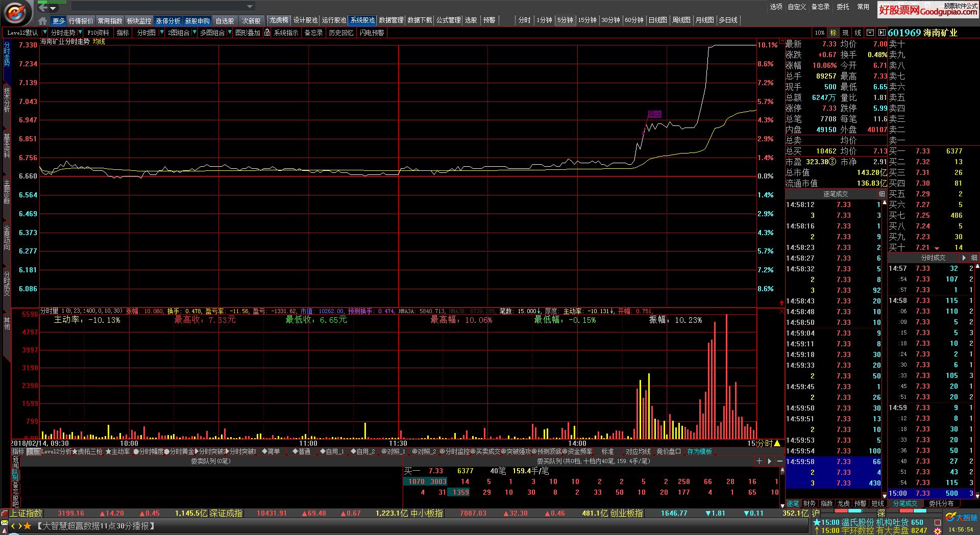Select the 模板 indicator mode tab

33,452
